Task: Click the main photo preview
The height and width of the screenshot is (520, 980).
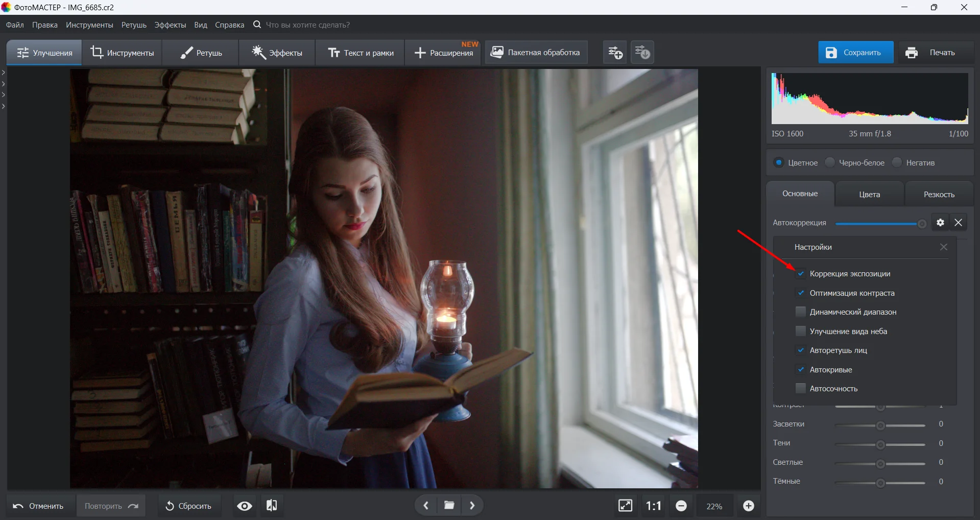Action: point(384,278)
